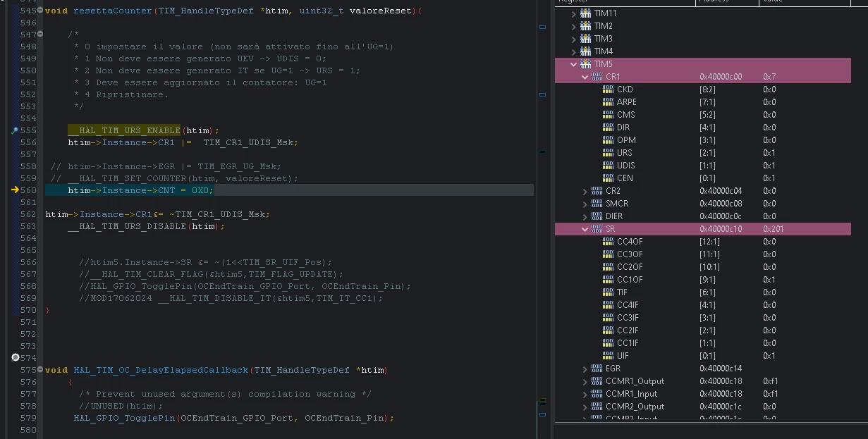
Task: Place cursor on the CNT = 0X0 line
Action: click(x=289, y=190)
